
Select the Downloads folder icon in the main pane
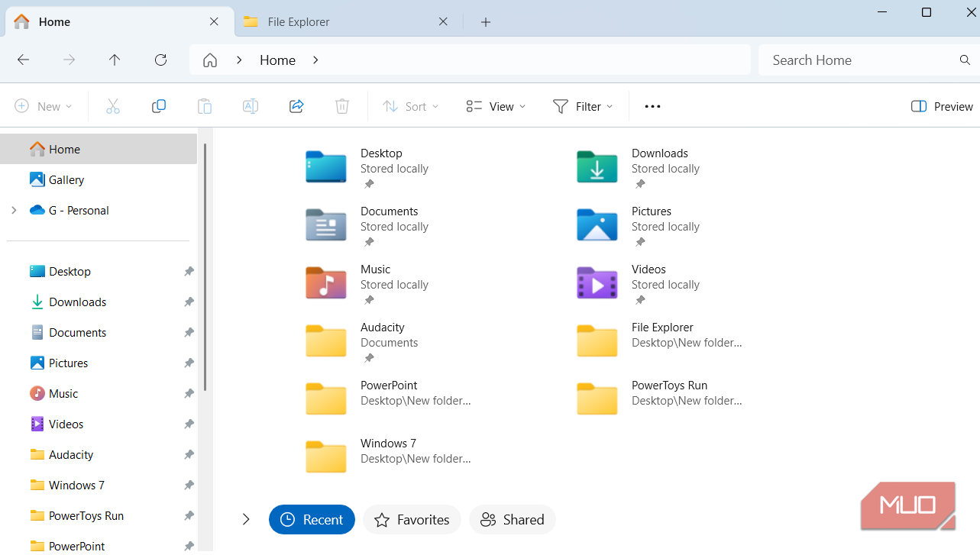[x=597, y=167]
